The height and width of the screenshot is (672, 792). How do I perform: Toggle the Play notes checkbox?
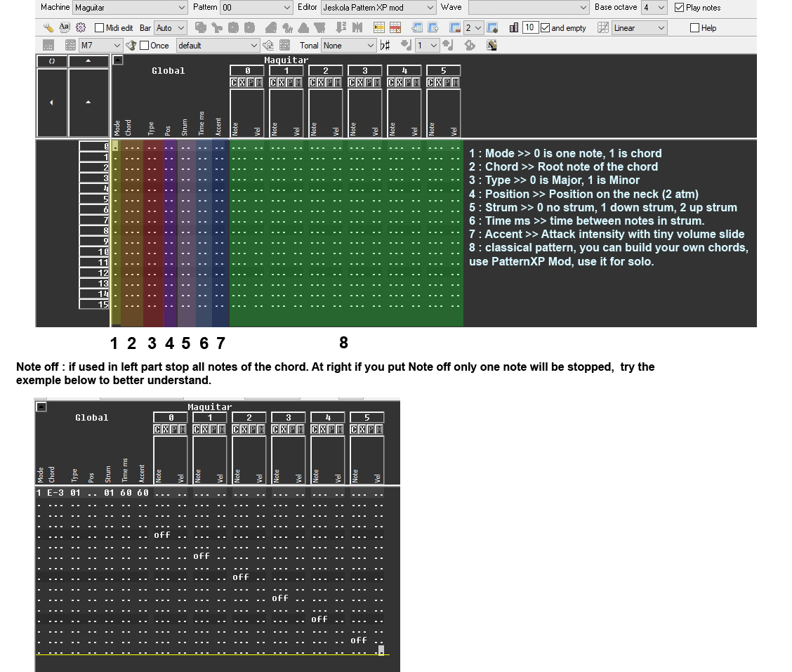click(x=680, y=8)
